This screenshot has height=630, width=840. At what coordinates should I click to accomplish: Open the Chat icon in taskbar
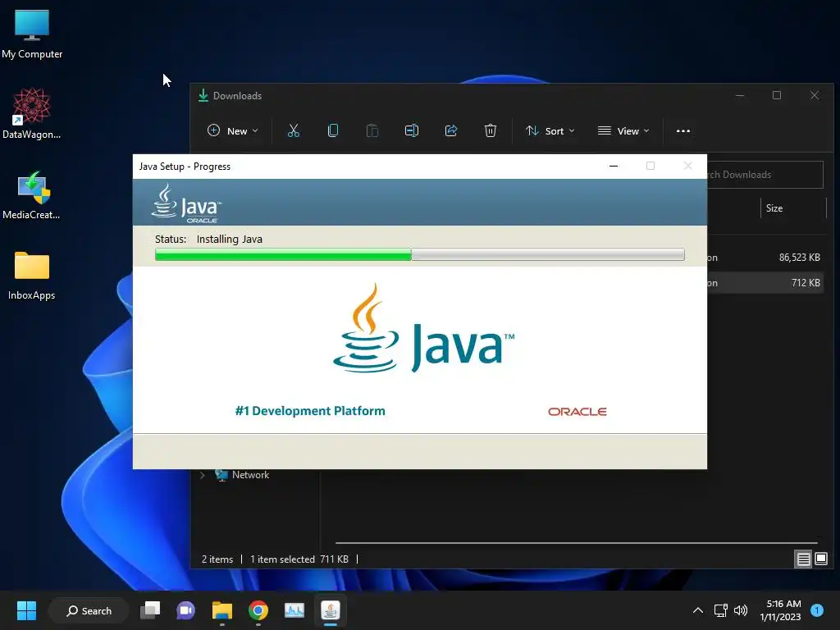185,610
